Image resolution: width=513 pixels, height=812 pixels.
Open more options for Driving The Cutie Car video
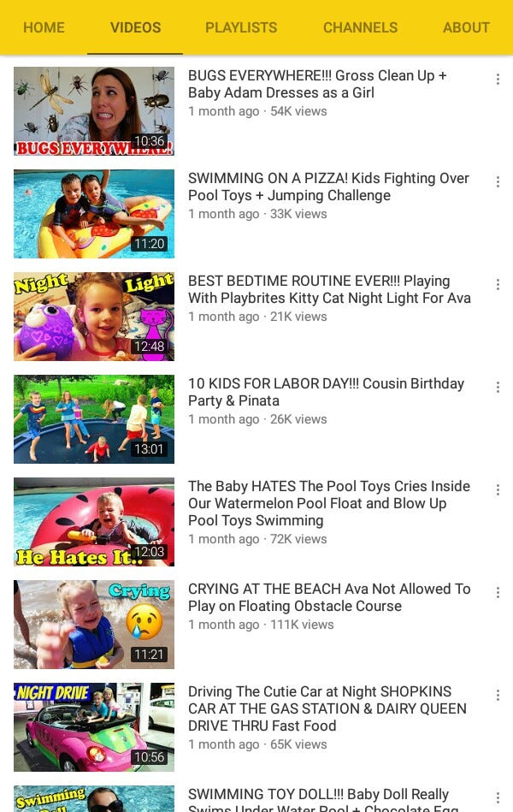click(498, 695)
